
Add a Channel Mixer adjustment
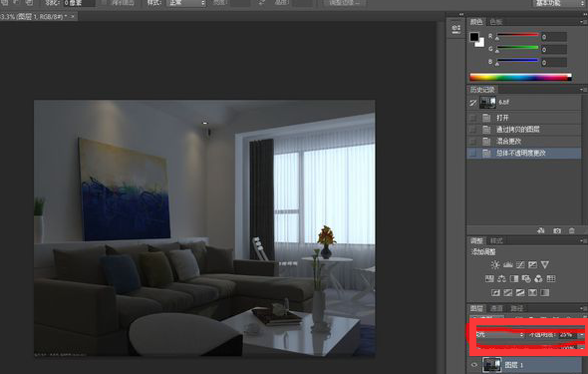538,278
